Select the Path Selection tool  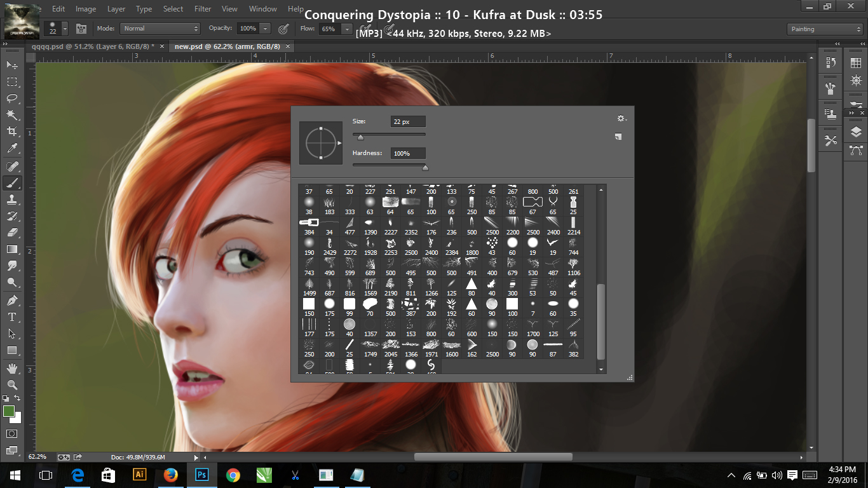12,334
